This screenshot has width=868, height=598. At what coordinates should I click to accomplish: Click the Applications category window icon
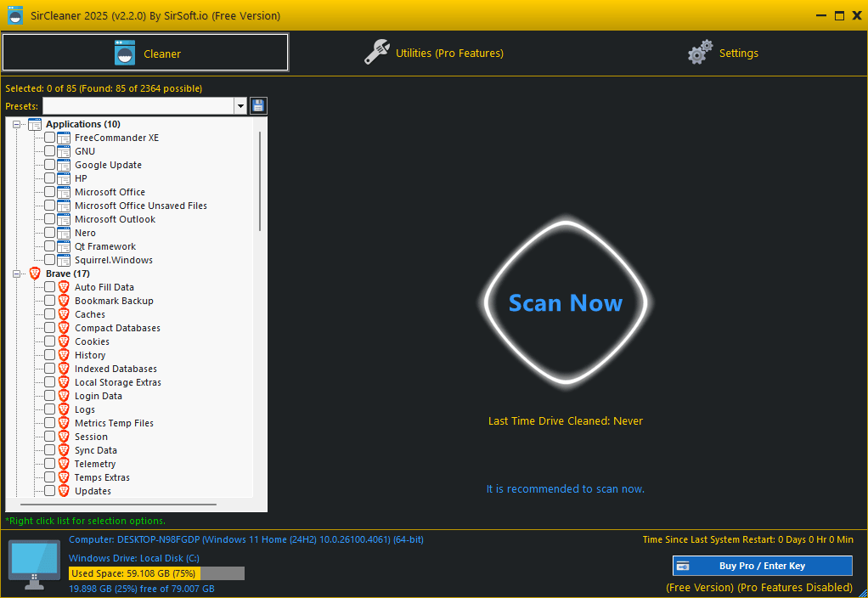point(35,124)
